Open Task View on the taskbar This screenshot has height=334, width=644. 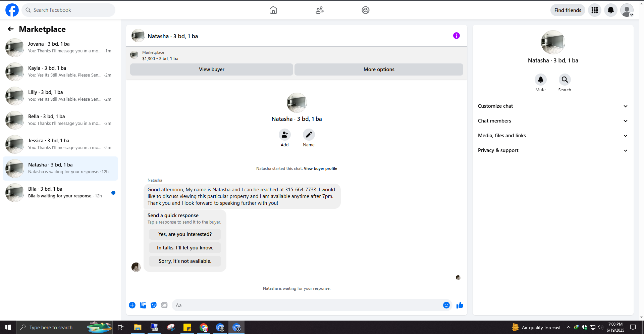[x=121, y=327]
